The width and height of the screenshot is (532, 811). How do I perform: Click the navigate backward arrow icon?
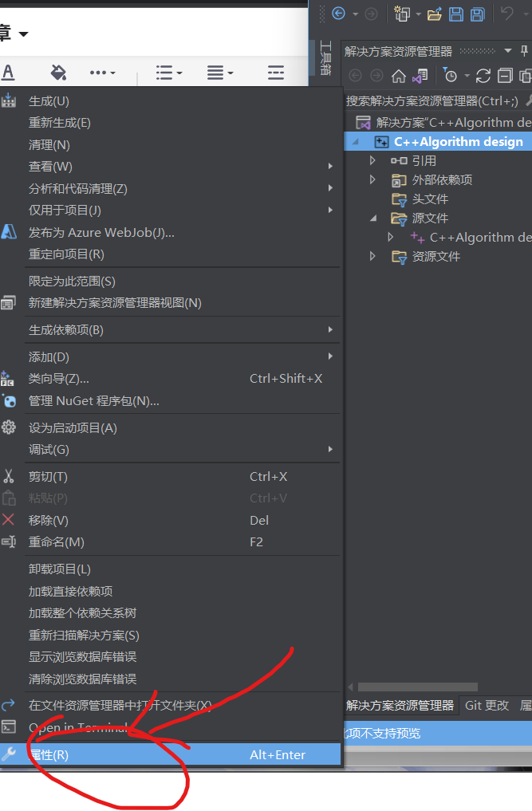coord(338,14)
